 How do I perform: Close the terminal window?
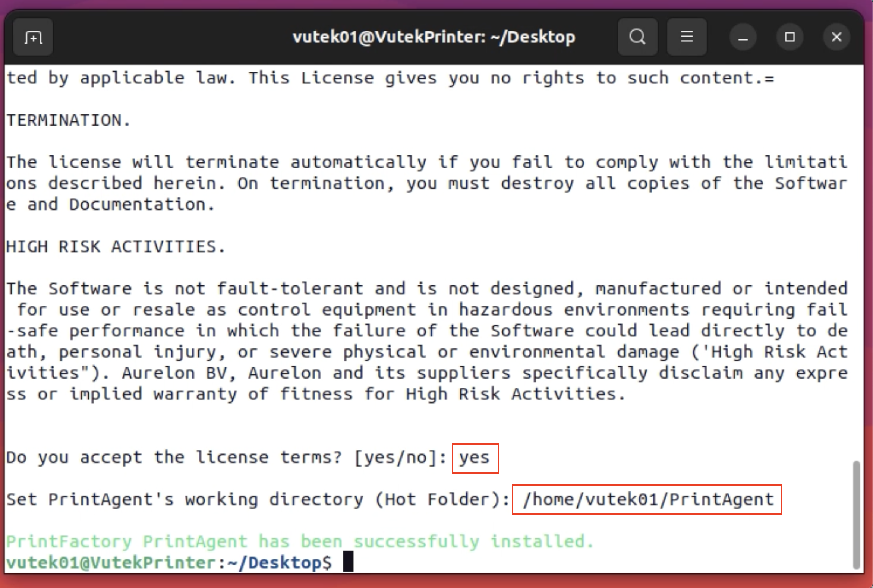tap(836, 37)
